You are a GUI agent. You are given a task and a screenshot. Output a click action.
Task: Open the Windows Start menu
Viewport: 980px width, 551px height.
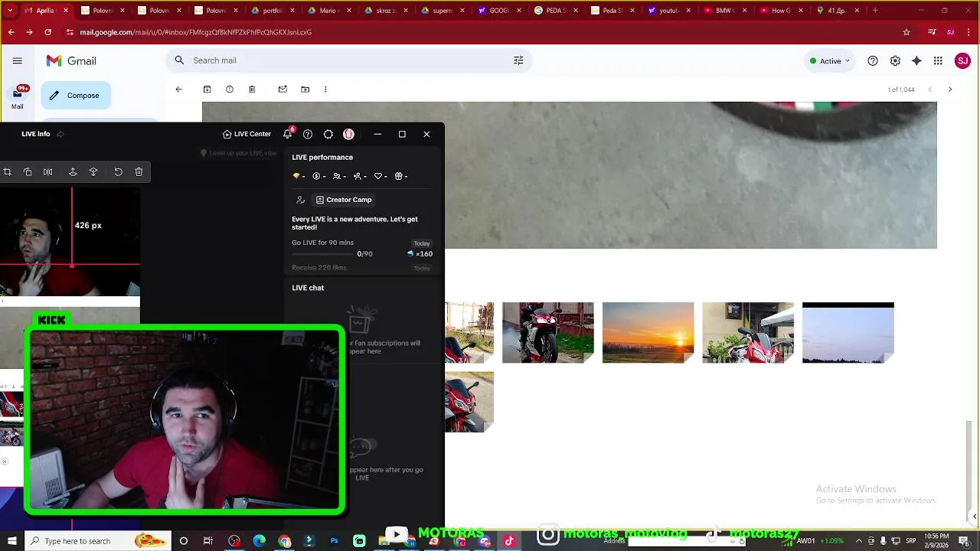tap(11, 541)
